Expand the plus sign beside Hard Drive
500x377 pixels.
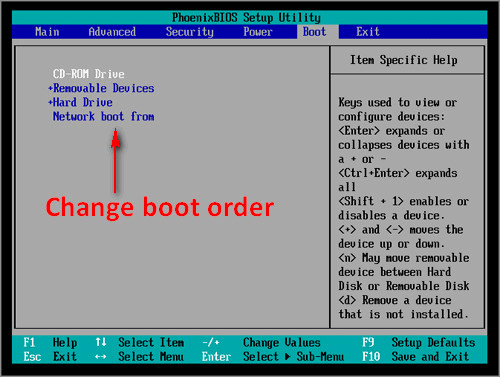[x=50, y=102]
